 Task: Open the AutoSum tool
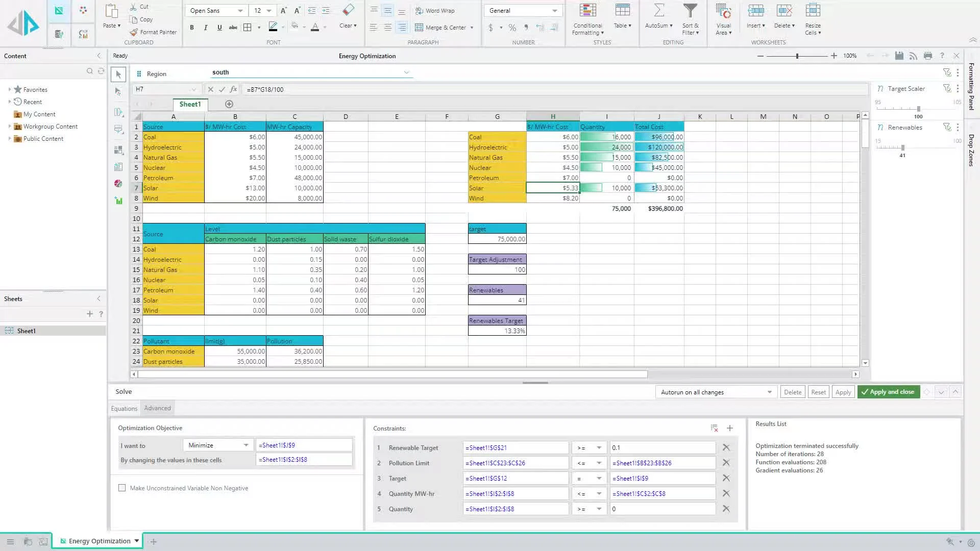click(x=658, y=11)
